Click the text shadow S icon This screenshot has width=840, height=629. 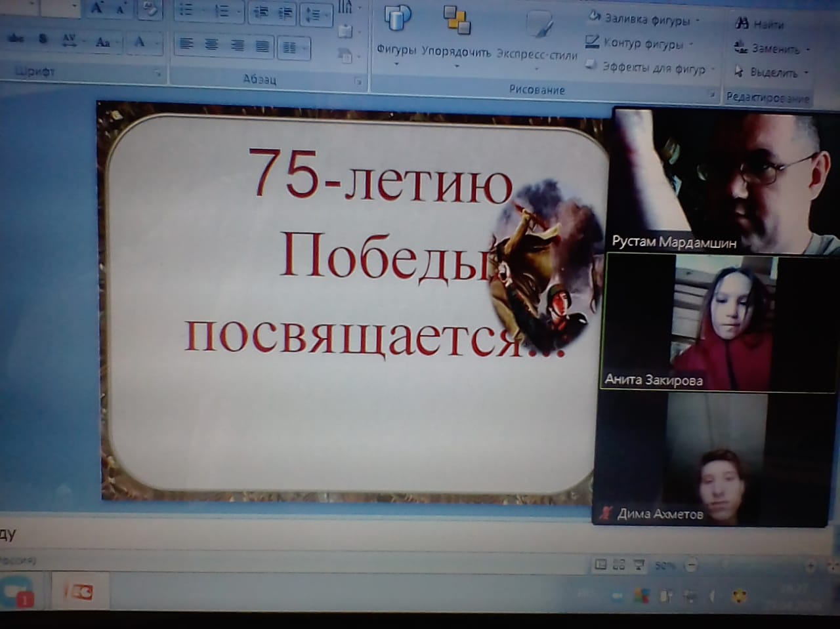(43, 39)
